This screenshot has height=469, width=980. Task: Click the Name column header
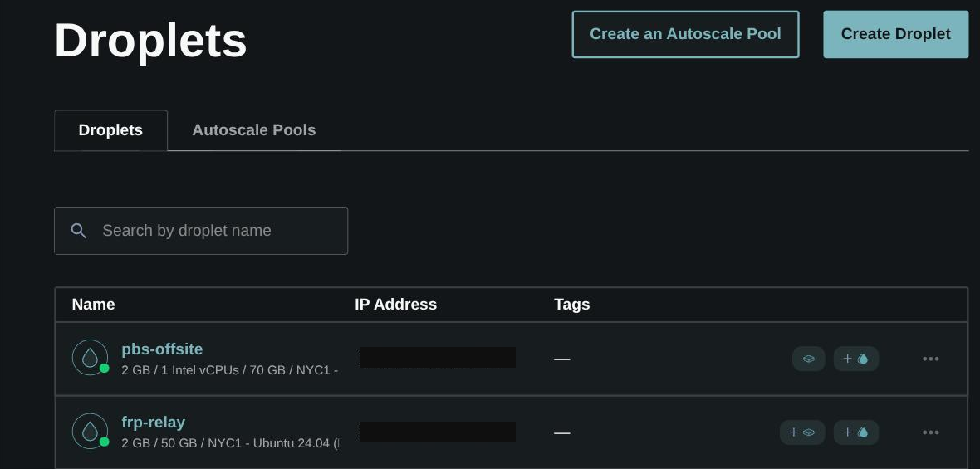[x=93, y=304]
